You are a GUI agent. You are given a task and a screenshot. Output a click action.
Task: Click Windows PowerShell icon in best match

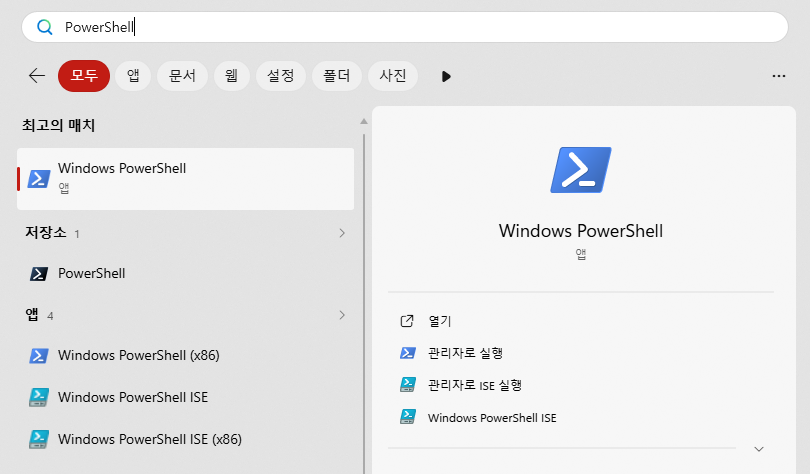pyautogui.click(x=39, y=179)
